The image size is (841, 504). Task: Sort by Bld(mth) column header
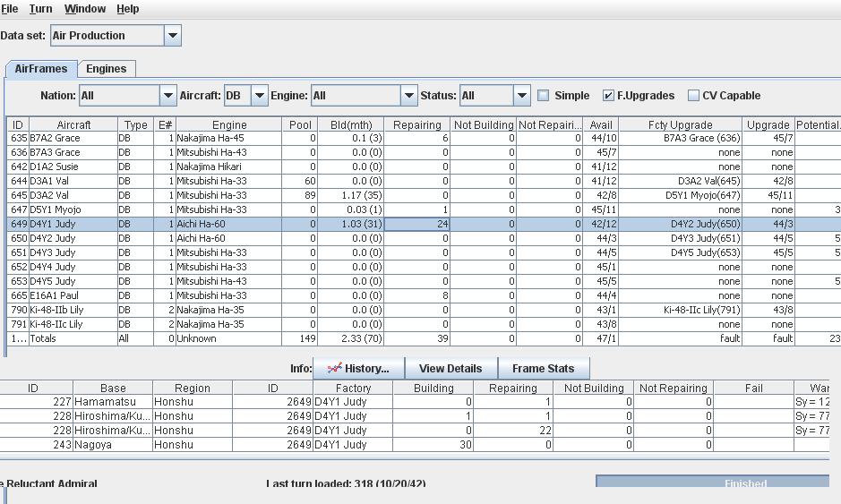pos(351,124)
